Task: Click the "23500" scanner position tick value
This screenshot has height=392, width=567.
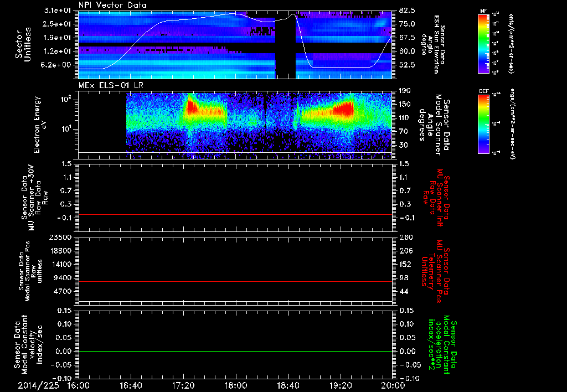Action: pos(60,237)
